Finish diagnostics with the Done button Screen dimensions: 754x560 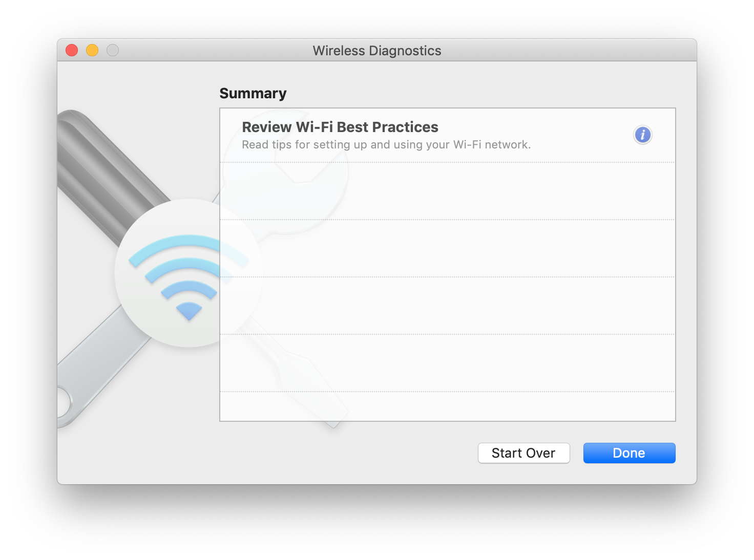tap(629, 453)
